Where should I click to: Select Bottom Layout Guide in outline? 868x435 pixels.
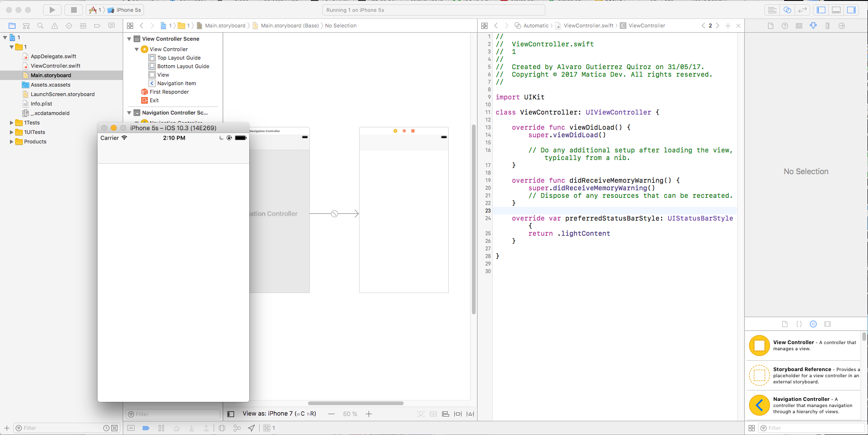tap(183, 66)
